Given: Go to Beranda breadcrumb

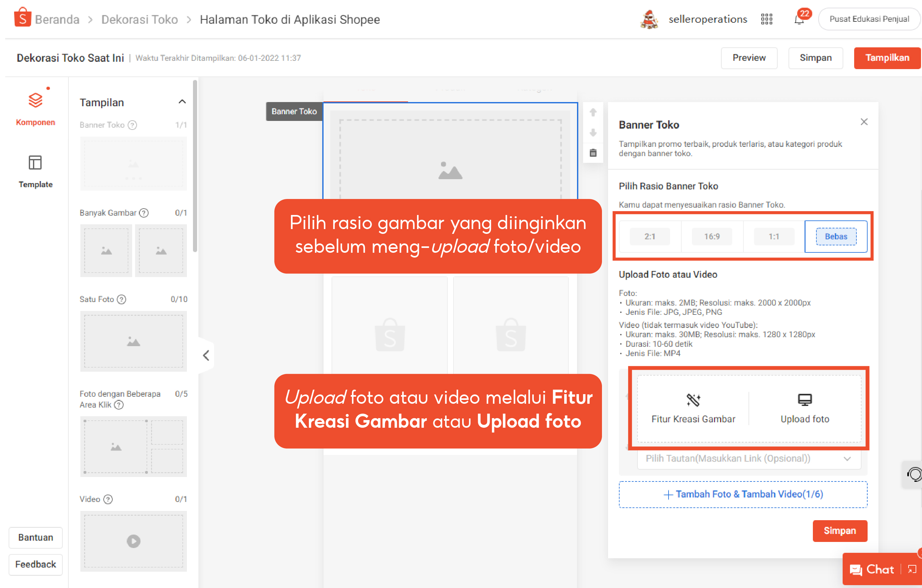Looking at the screenshot, I should pos(57,19).
